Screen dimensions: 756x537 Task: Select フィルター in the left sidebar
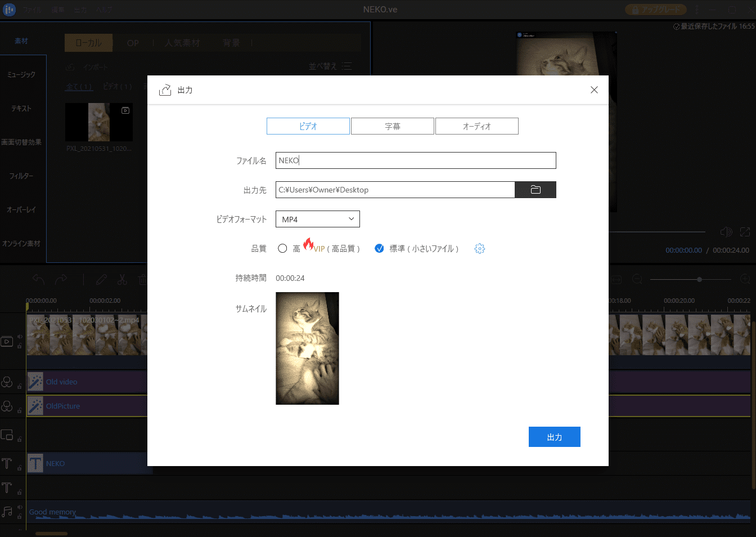[21, 176]
